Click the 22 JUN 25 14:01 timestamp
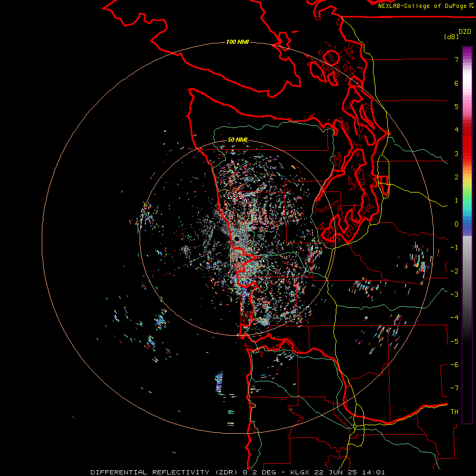Image resolution: width=476 pixels, height=476 pixels. 349,472
